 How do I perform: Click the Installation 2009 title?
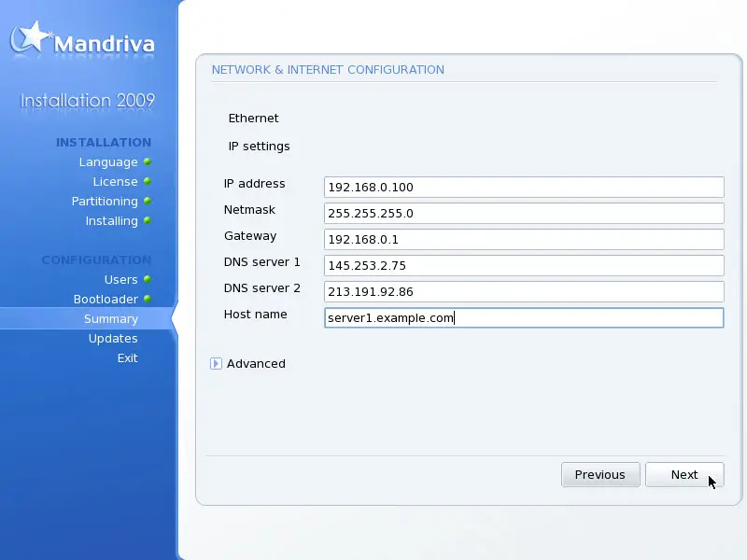[x=87, y=101]
